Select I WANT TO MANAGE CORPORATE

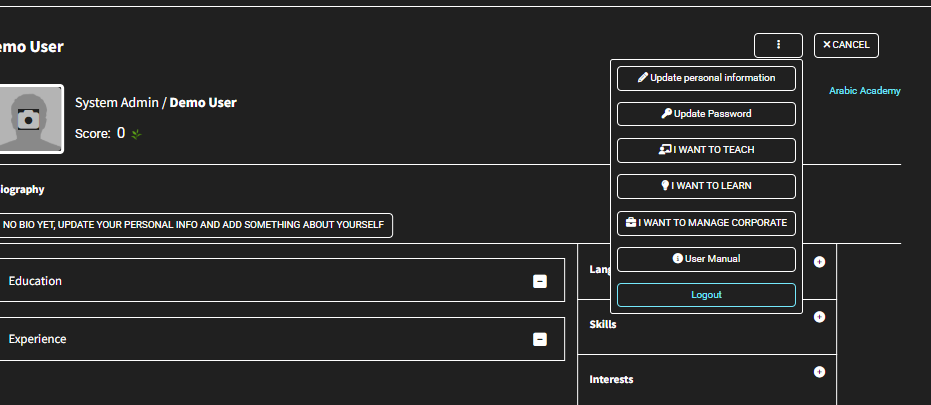[x=706, y=223]
